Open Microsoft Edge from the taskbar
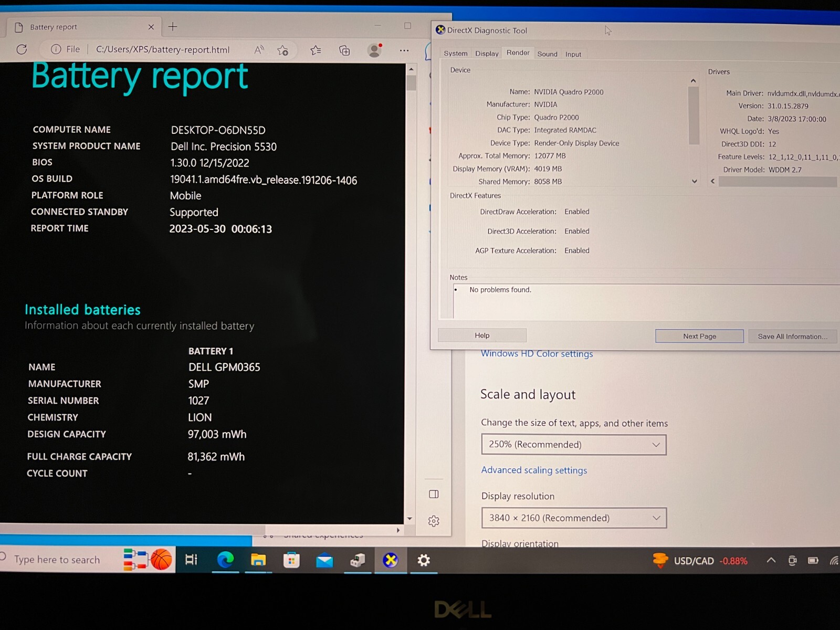 click(225, 560)
